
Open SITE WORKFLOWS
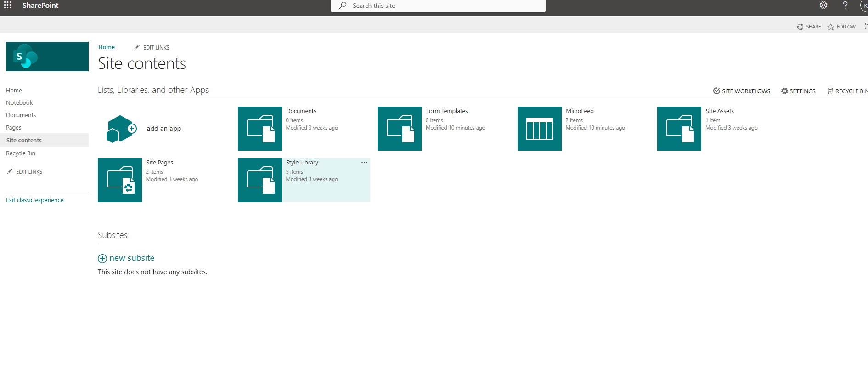(742, 91)
